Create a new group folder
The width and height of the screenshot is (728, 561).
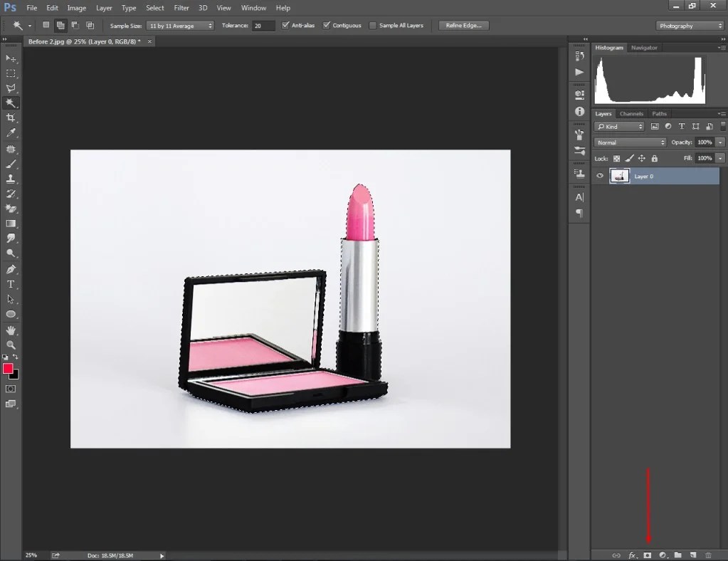coord(678,555)
